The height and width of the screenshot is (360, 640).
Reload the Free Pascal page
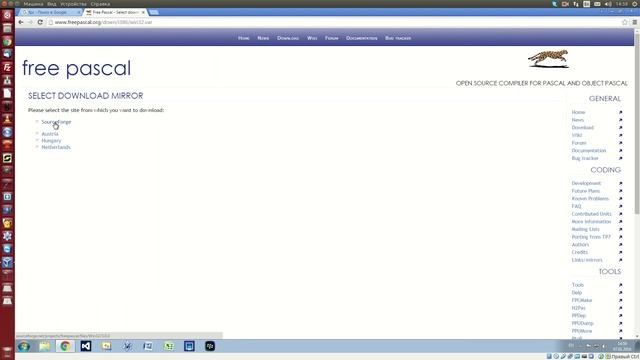(40, 22)
